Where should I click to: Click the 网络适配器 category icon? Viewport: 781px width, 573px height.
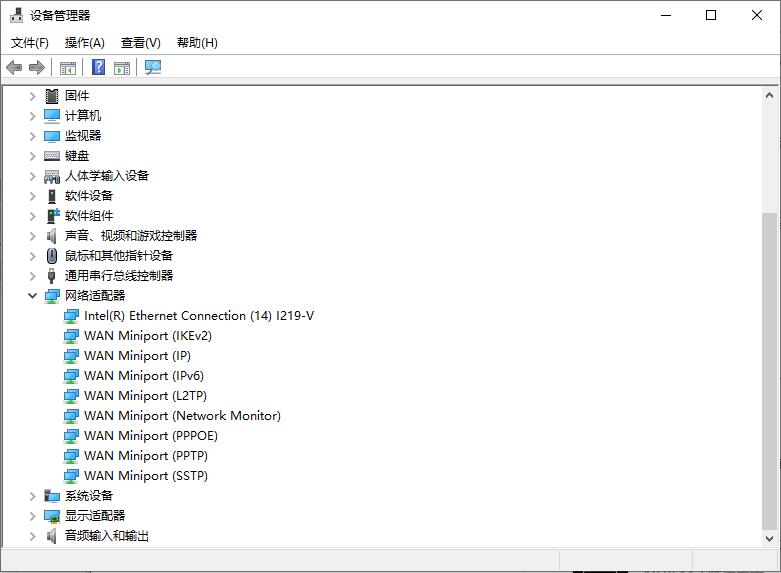coord(52,296)
